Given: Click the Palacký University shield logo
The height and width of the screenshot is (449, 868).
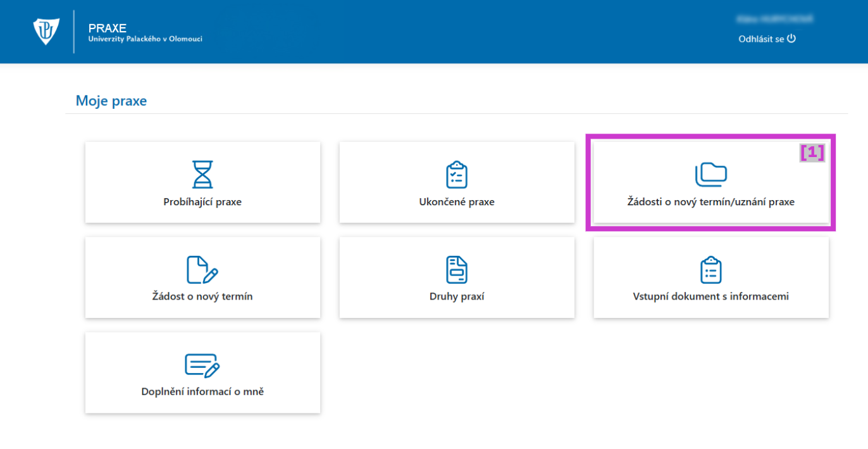Looking at the screenshot, I should 46,31.
